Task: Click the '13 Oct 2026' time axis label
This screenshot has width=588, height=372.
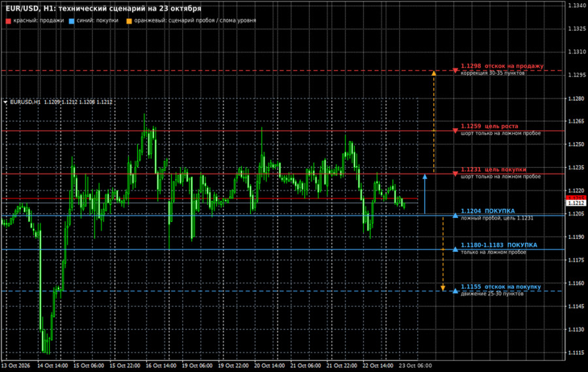Action: click(16, 365)
